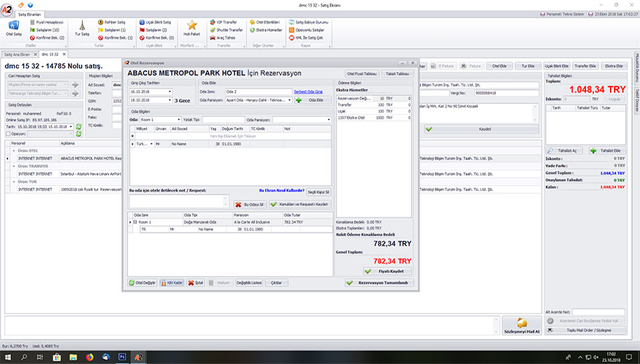Click the Bu Ekran Nasıl Kullanılır link

pos(282,190)
